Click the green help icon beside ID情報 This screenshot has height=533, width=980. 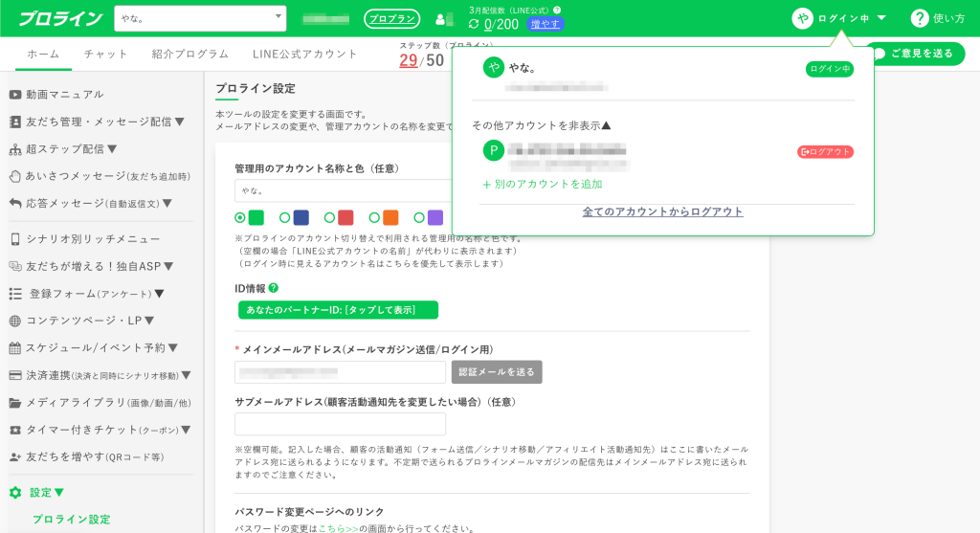coord(273,288)
